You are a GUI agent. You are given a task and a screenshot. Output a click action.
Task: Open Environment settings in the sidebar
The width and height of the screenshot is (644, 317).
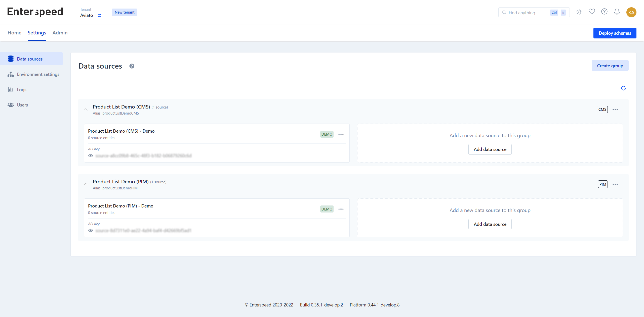31,74
